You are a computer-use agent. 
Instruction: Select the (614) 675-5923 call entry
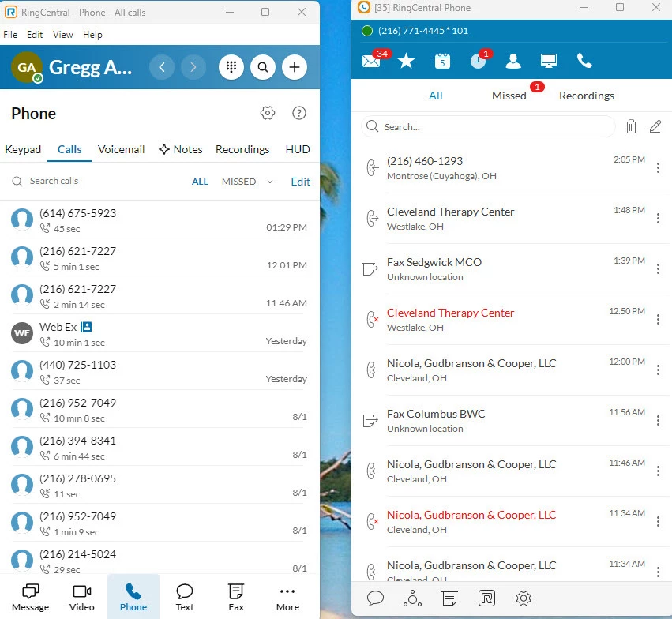tap(160, 219)
